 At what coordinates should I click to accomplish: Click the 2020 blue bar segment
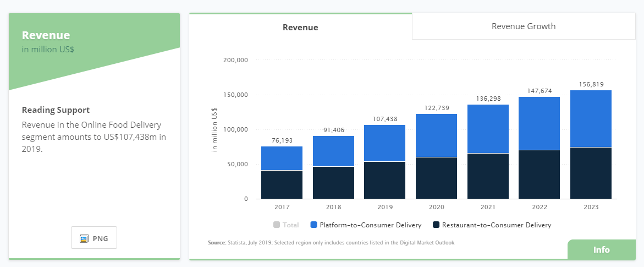pos(436,135)
